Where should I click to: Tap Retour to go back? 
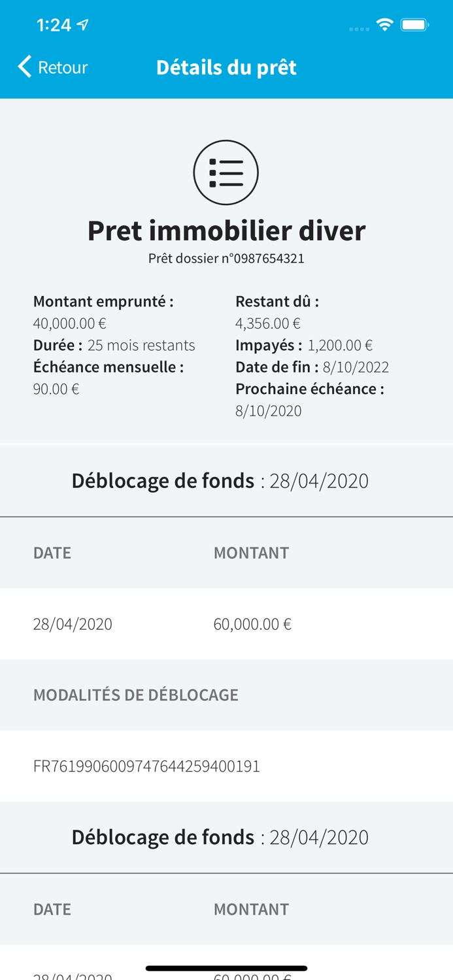63,67
